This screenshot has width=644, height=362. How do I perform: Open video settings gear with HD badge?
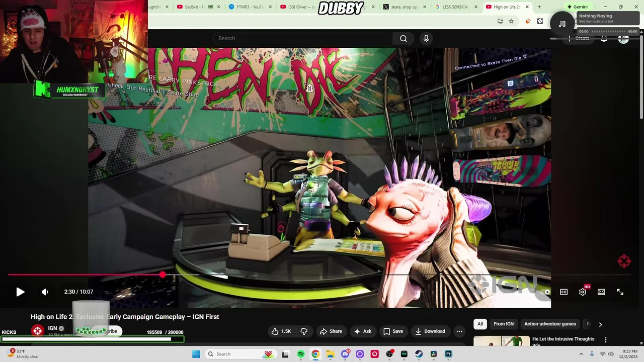click(583, 292)
